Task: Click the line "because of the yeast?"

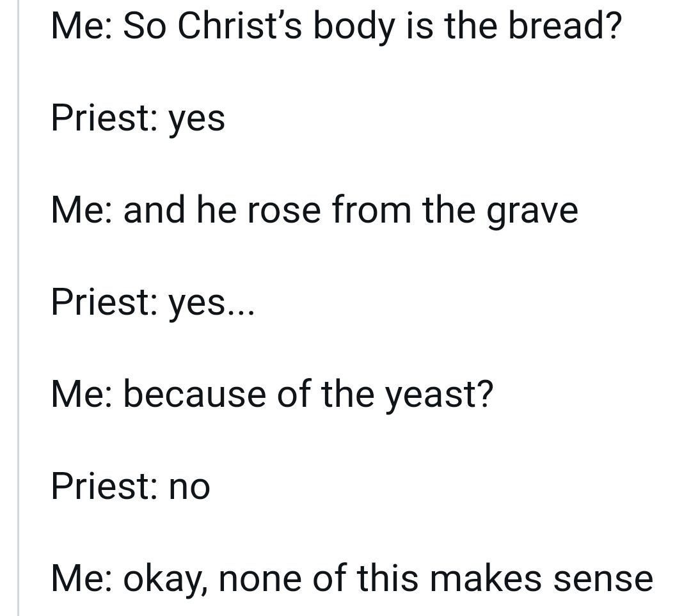Action: coord(272,395)
